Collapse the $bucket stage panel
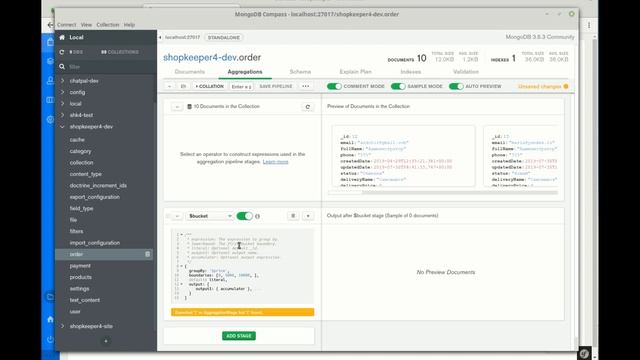This screenshot has height=360, width=640. pyautogui.click(x=177, y=216)
